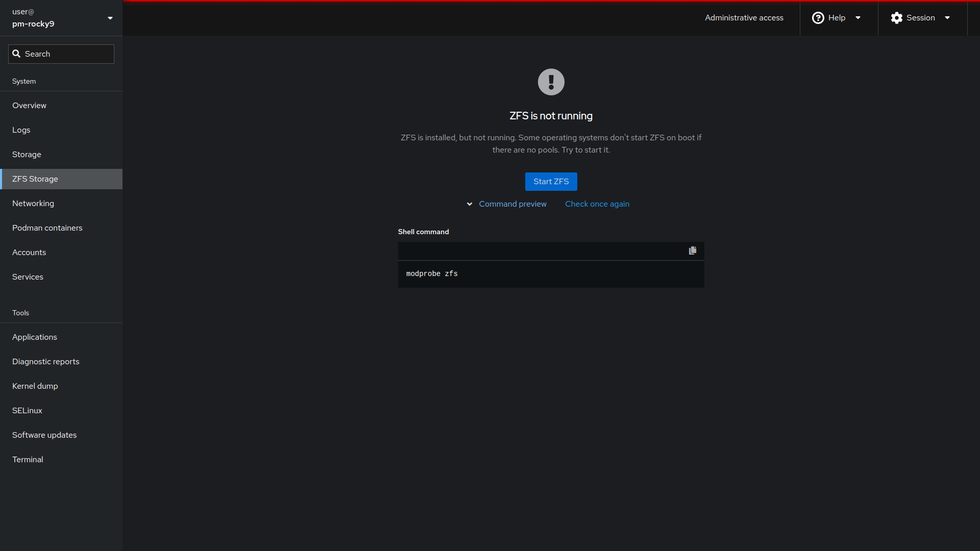Open the Applications page

point(61,337)
